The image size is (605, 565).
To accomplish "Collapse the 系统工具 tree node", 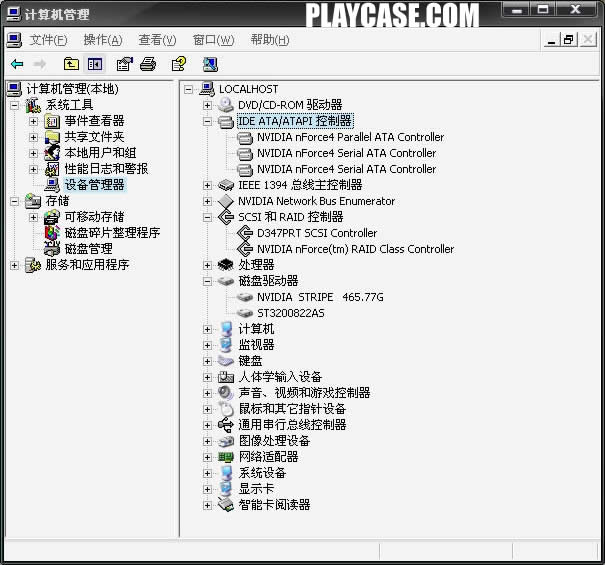I will [x=14, y=105].
